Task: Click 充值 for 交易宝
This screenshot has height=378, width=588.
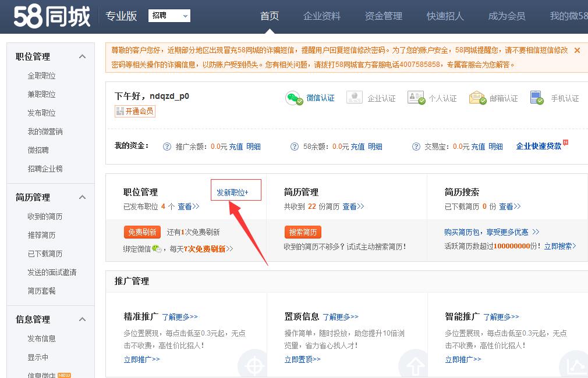Action: [x=478, y=147]
